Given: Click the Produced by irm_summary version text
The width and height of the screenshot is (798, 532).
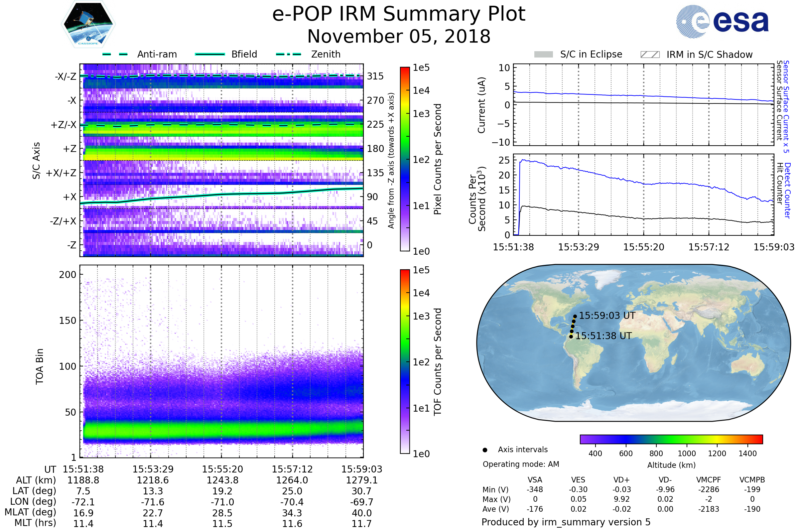Looking at the screenshot, I should [566, 522].
